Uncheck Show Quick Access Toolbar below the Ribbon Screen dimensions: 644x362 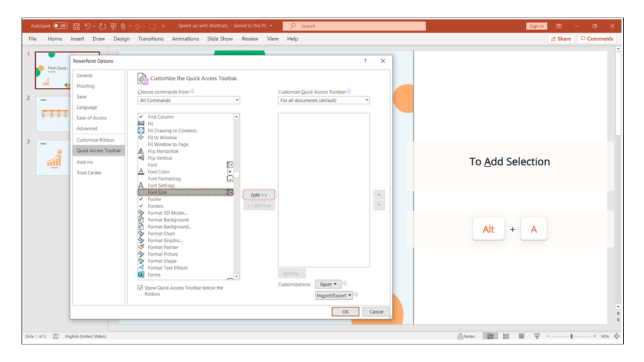140,287
